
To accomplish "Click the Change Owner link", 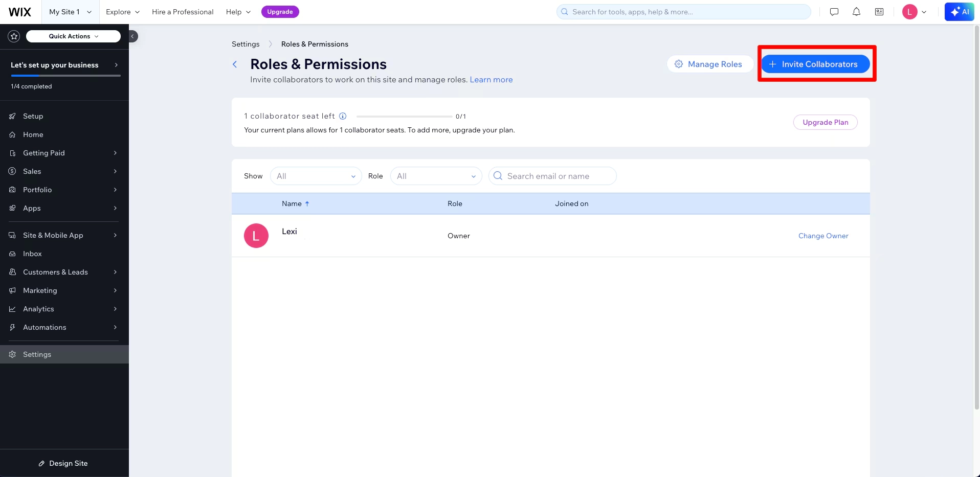I will pyautogui.click(x=823, y=236).
